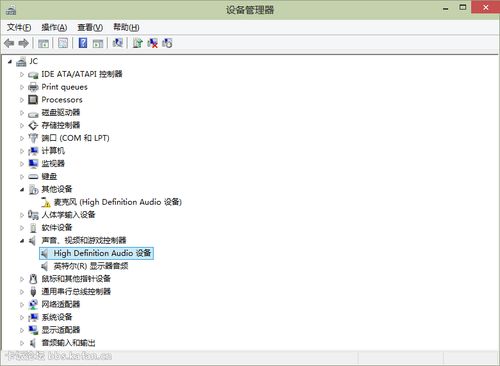Click the display adapters icon
Image resolution: width=500 pixels, height=366 pixels.
pyautogui.click(x=33, y=330)
